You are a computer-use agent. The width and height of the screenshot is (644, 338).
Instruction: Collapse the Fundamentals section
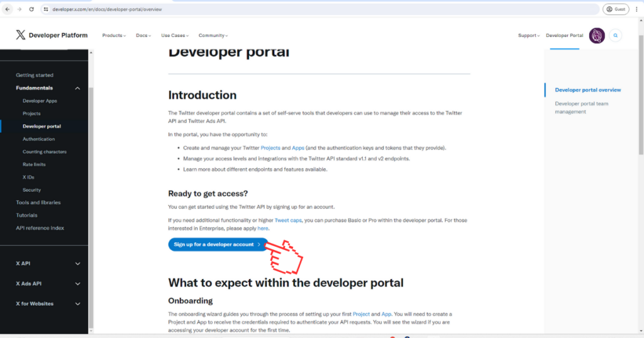pos(77,88)
